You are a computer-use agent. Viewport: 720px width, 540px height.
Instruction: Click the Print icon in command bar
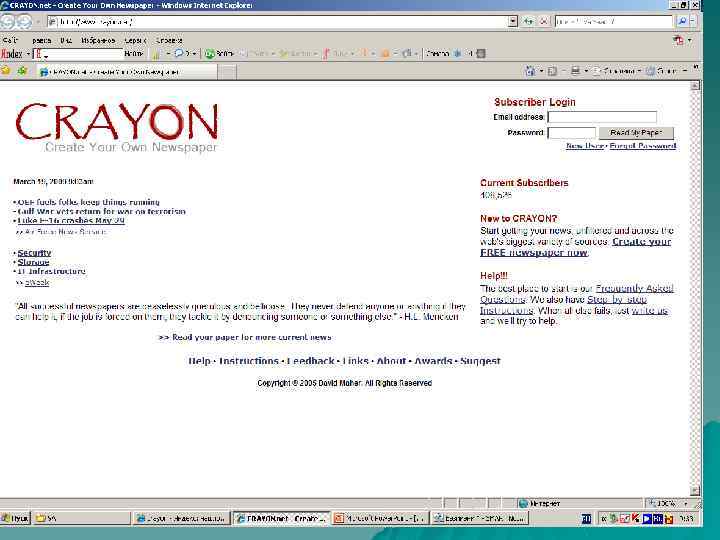click(575, 71)
